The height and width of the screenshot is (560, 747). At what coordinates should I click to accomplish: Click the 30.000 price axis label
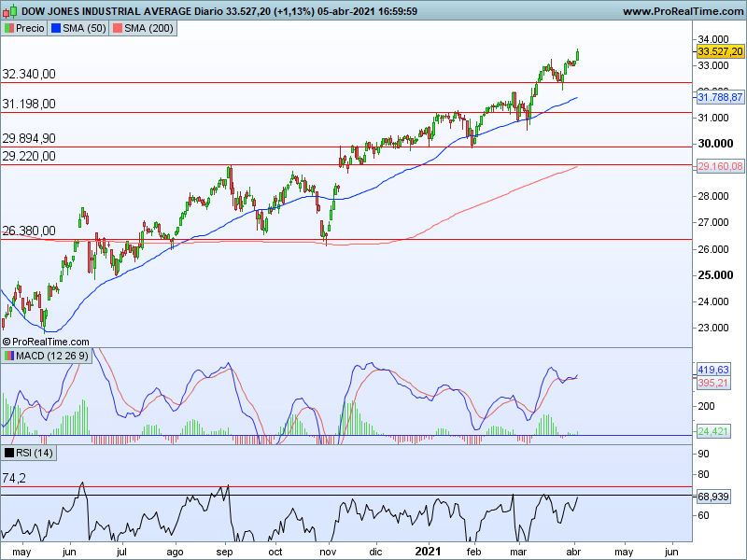(x=715, y=144)
